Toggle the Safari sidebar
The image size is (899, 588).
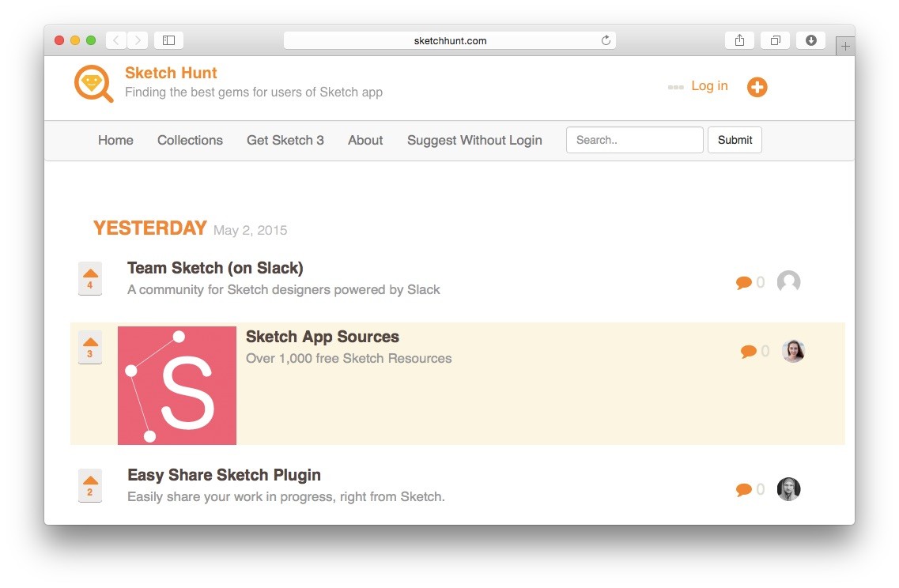[x=168, y=40]
